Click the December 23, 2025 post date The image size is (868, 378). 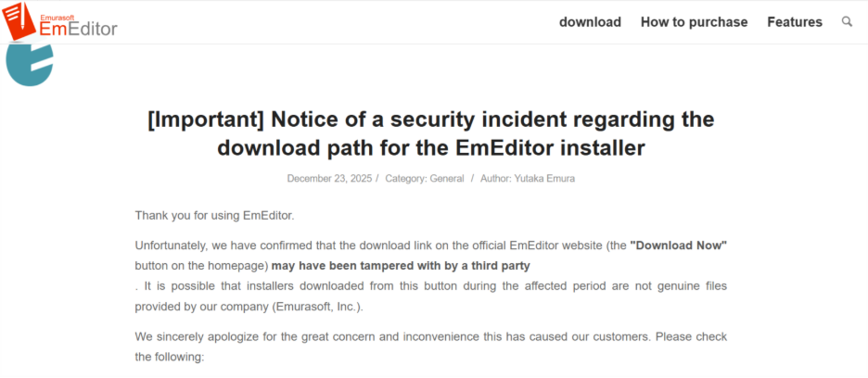[x=329, y=179]
